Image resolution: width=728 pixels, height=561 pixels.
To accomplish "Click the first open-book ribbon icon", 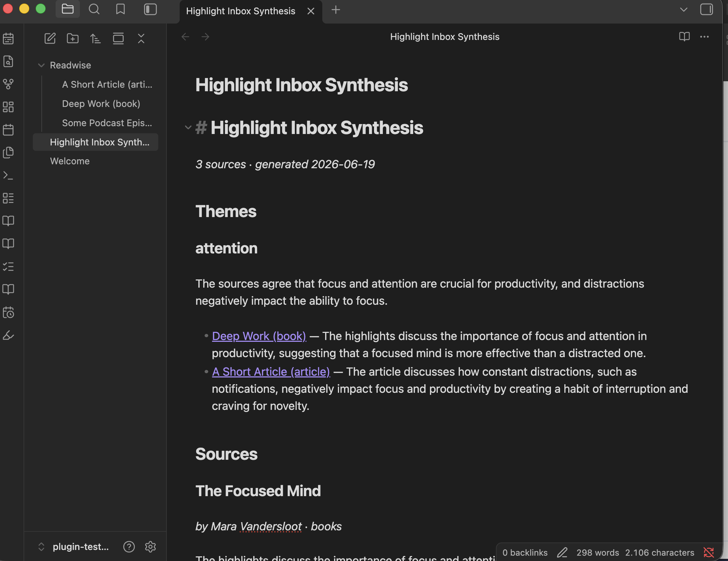I will pyautogui.click(x=8, y=221).
